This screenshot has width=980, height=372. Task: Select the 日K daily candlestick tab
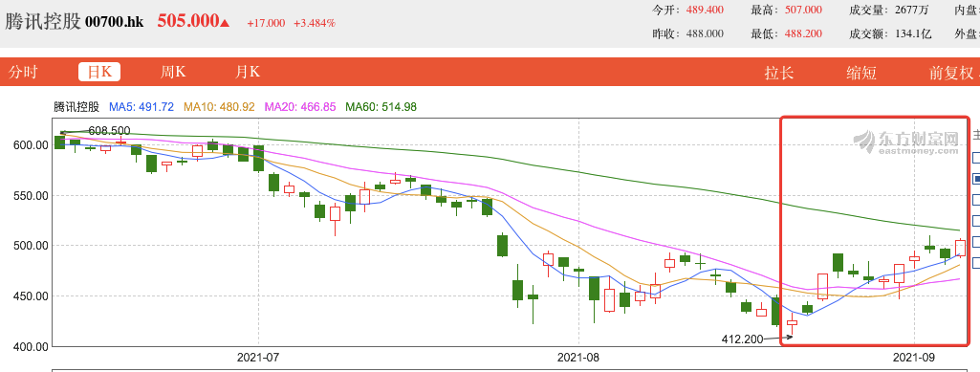point(99,72)
